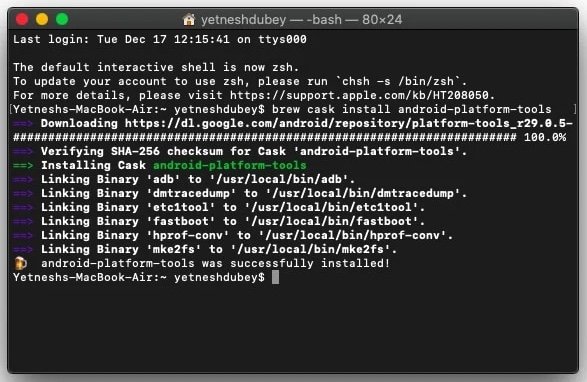Click the arrow before Linking Binary 'adb'
Screen dimensions: 587x382
[23, 179]
